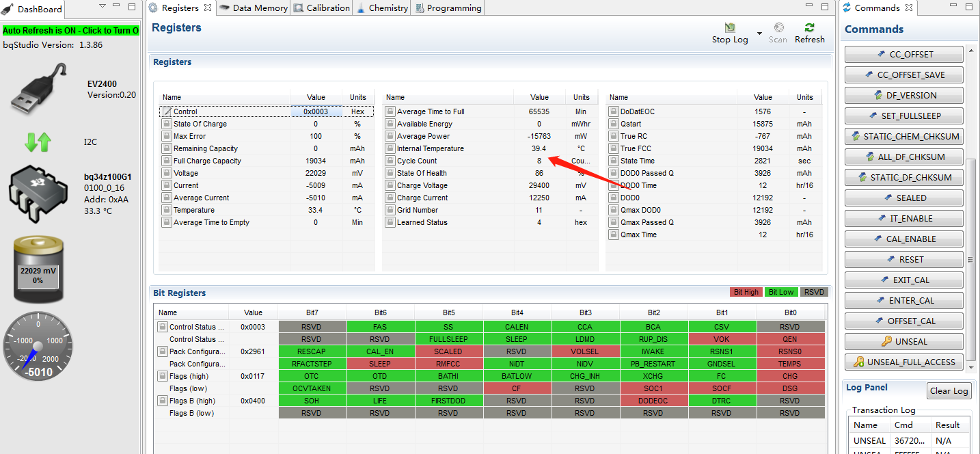Click the lock icon beside Internal Temperature

390,148
